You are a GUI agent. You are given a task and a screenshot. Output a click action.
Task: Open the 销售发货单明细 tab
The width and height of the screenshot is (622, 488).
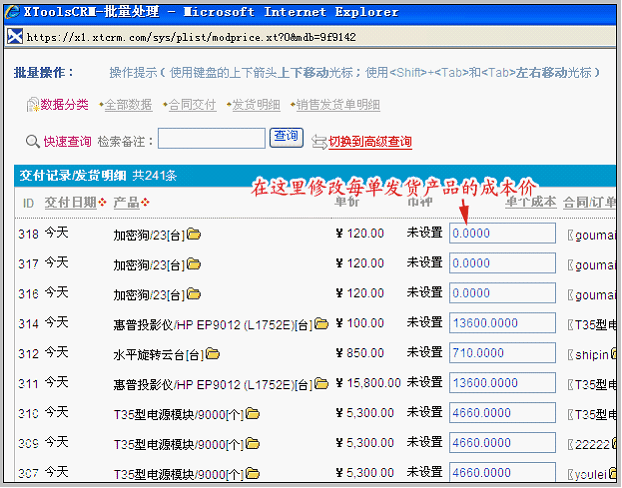[336, 105]
